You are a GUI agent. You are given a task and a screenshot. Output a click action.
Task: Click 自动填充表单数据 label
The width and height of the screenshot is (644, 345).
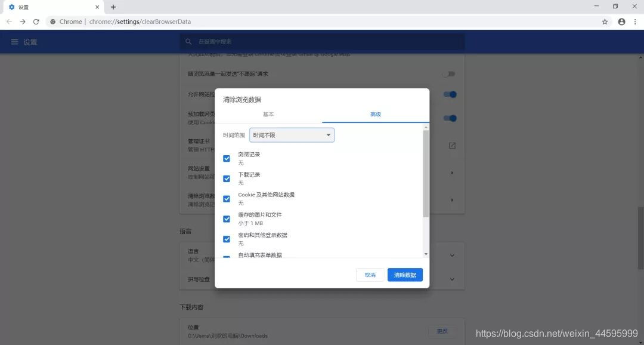click(x=260, y=255)
